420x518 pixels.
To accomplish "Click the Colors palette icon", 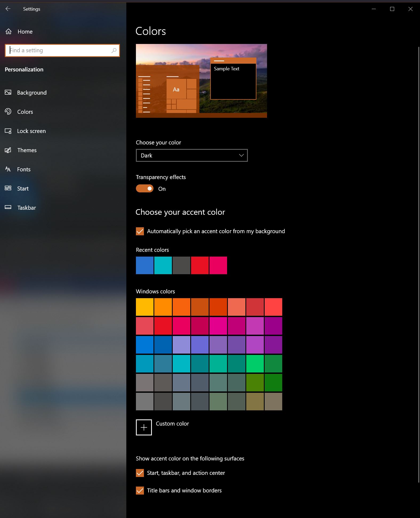I will (x=8, y=112).
